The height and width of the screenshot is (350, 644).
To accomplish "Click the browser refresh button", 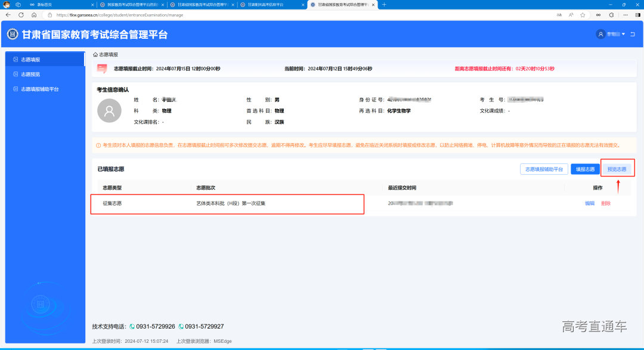I will point(21,14).
